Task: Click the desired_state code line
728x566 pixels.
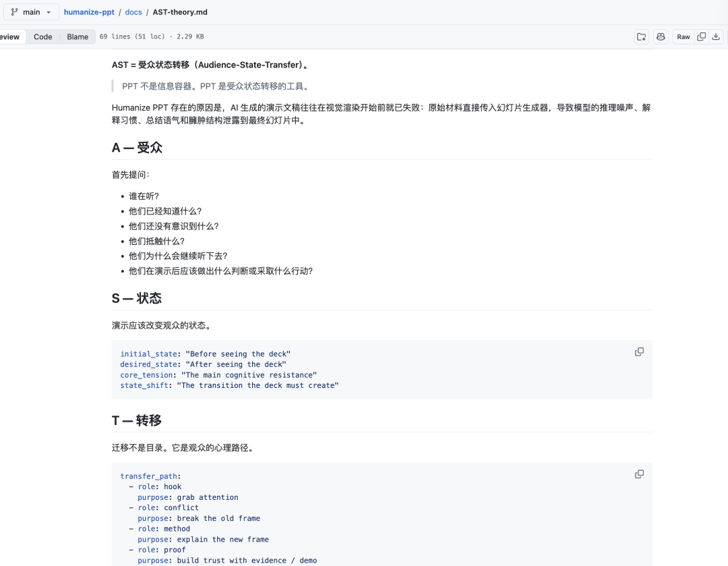Action: point(203,364)
